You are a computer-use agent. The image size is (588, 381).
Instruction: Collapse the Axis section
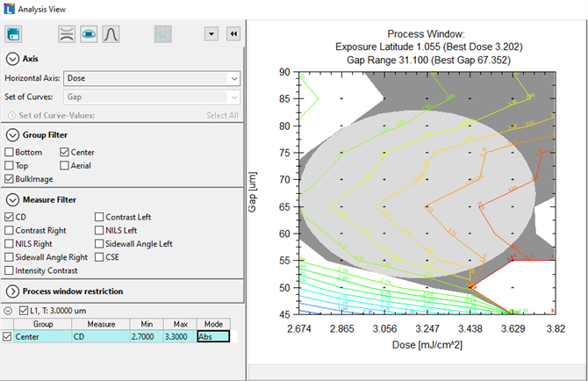pyautogui.click(x=13, y=59)
